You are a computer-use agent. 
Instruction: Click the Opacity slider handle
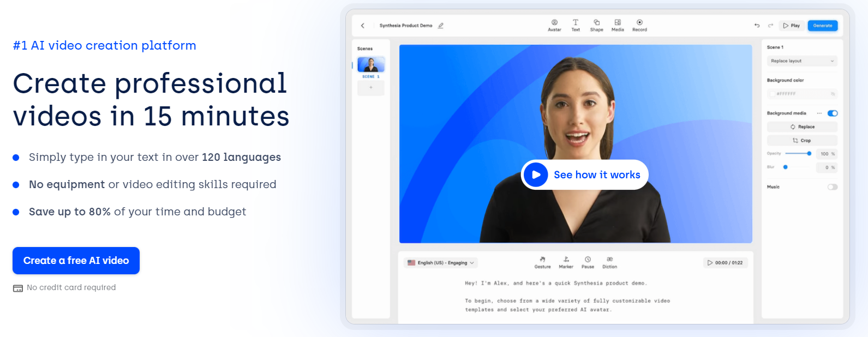click(x=809, y=154)
